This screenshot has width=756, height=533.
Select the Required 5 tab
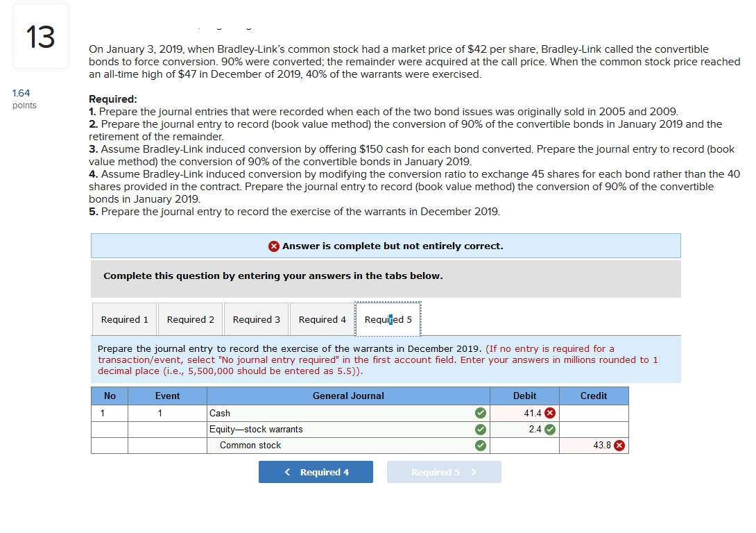[388, 319]
